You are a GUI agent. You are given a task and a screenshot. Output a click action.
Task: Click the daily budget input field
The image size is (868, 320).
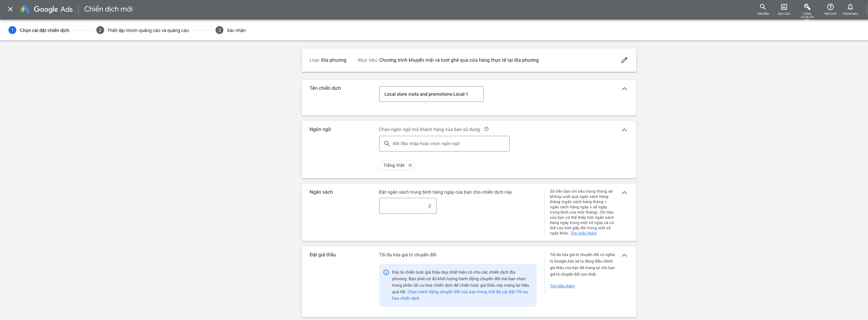click(x=407, y=205)
